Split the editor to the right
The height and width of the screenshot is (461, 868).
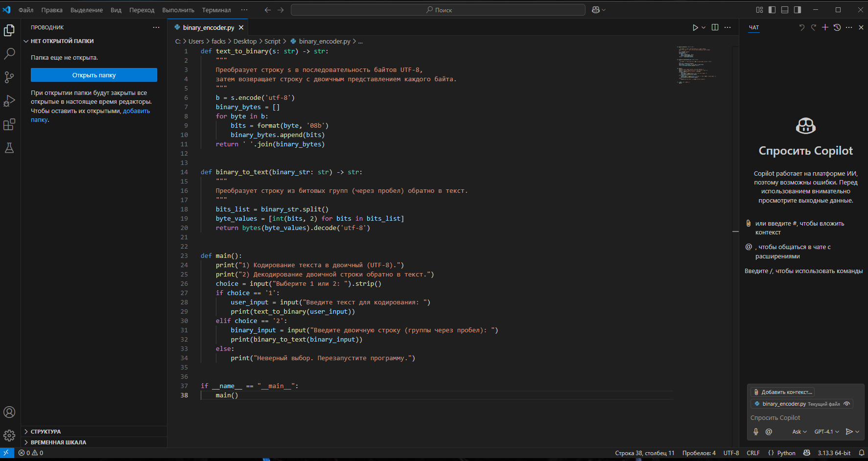click(715, 28)
